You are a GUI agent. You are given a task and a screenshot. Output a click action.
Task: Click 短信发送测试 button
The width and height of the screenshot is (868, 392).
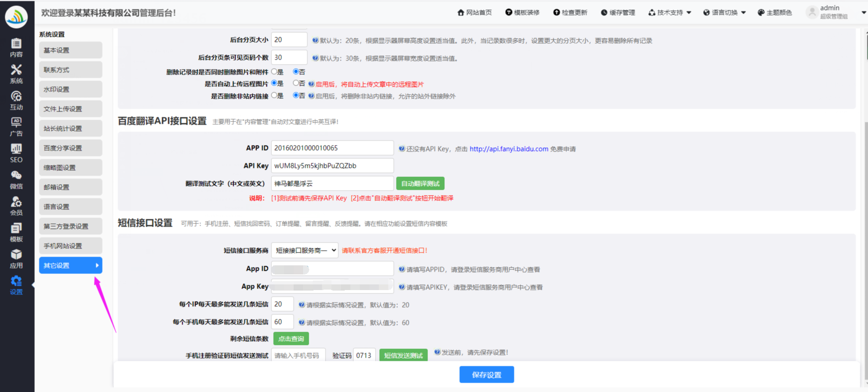coord(403,356)
